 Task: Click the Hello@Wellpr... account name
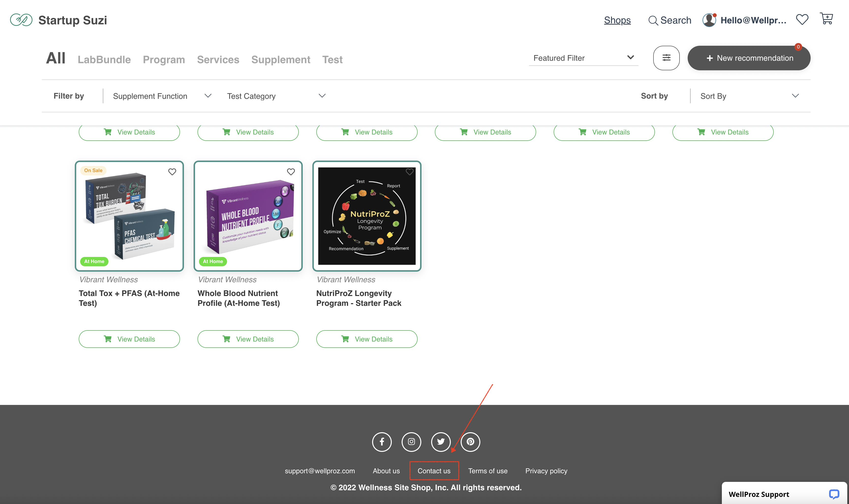click(754, 20)
